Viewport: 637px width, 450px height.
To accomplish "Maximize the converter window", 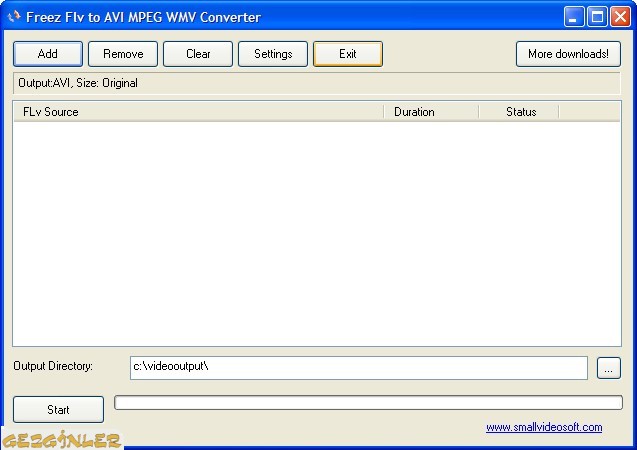I will point(597,17).
